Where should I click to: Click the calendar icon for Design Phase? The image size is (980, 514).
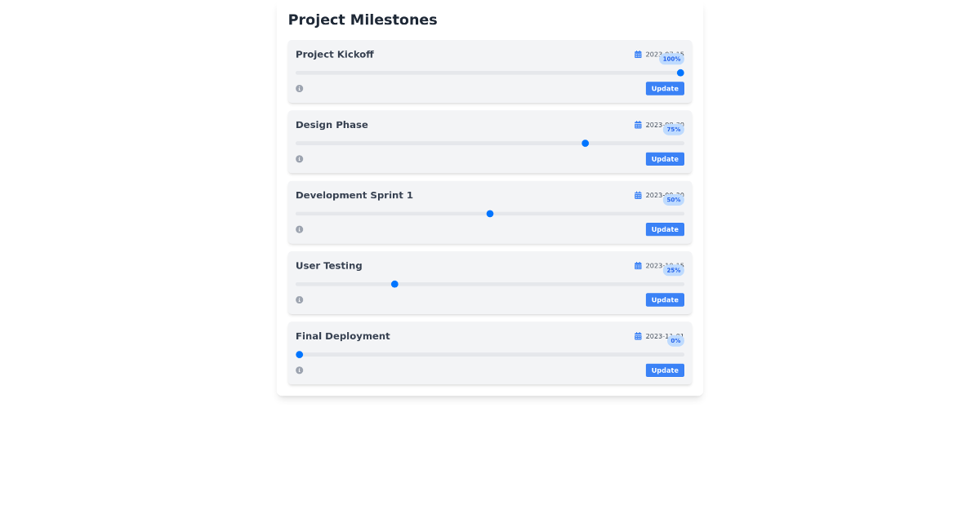[638, 124]
